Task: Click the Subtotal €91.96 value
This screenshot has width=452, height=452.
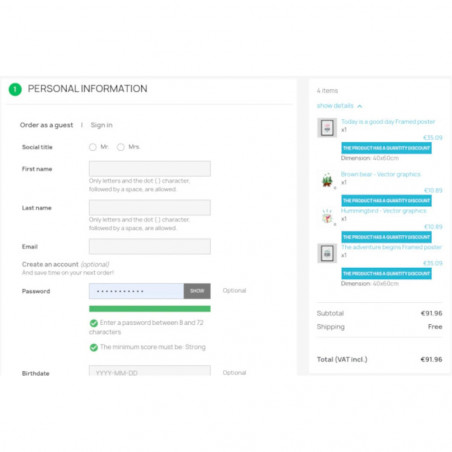Action: pyautogui.click(x=431, y=313)
